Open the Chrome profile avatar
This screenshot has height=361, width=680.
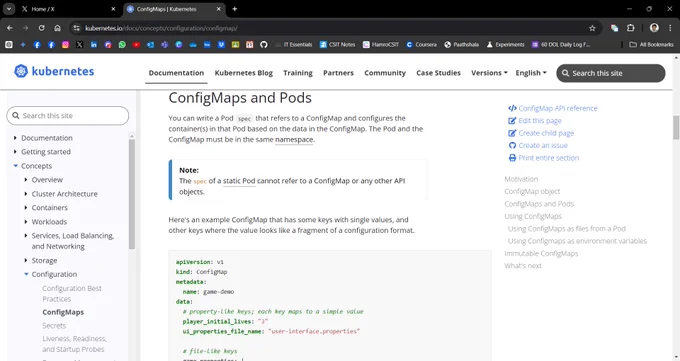[654, 28]
